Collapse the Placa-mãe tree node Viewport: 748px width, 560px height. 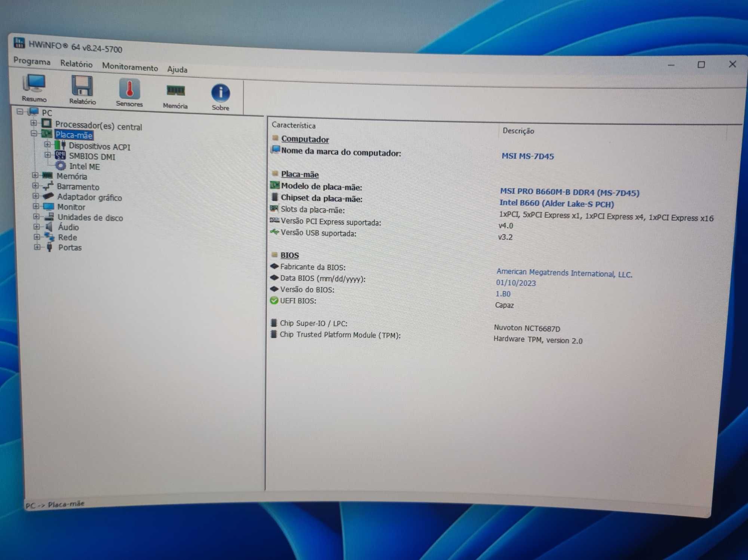tap(34, 133)
